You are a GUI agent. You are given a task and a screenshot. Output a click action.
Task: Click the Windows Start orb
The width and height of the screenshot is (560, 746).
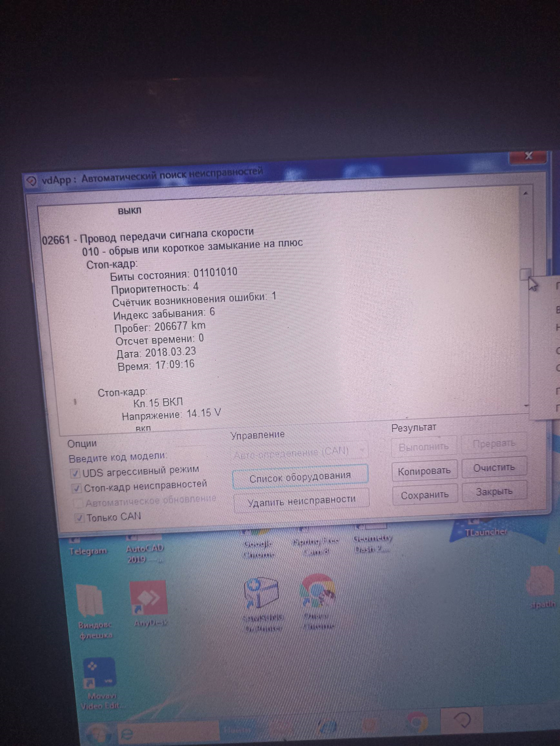click(98, 733)
